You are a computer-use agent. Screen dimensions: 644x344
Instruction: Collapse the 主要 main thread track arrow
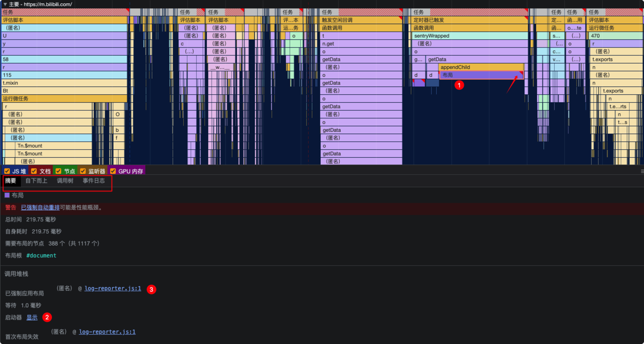[x=5, y=4]
